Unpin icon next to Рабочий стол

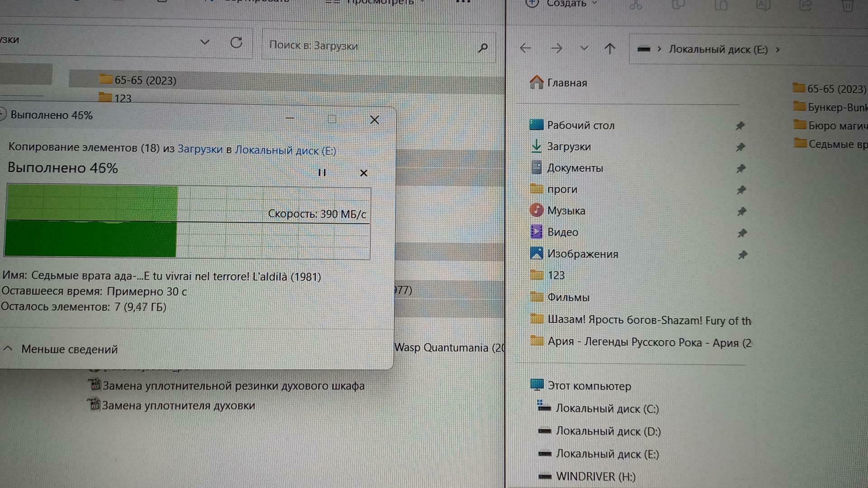tap(740, 126)
